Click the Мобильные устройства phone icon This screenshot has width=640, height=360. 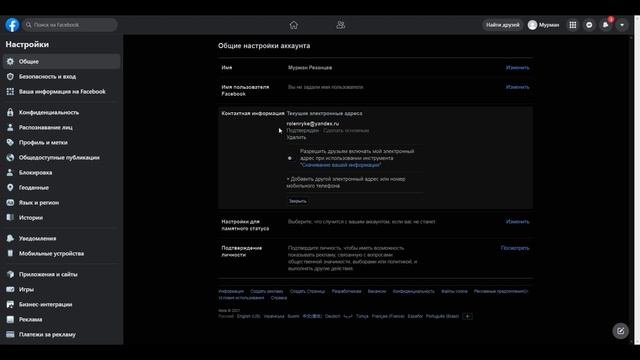point(10,253)
